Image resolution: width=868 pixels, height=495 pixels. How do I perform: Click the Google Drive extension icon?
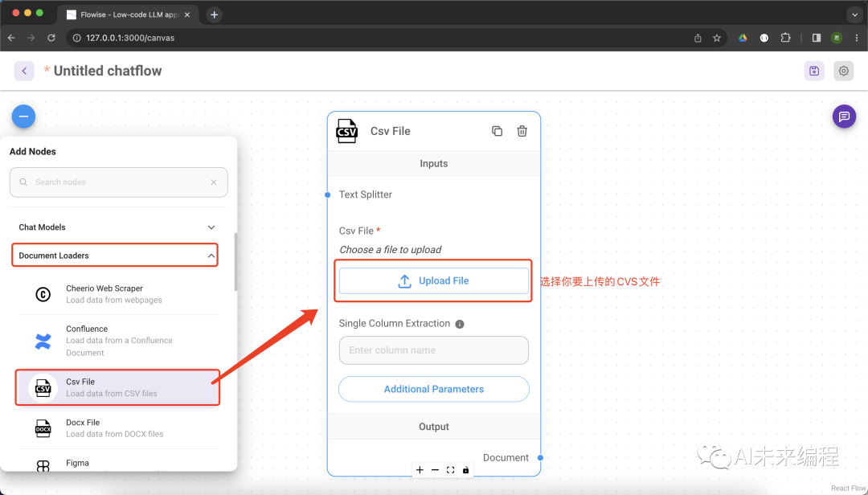[x=743, y=38]
